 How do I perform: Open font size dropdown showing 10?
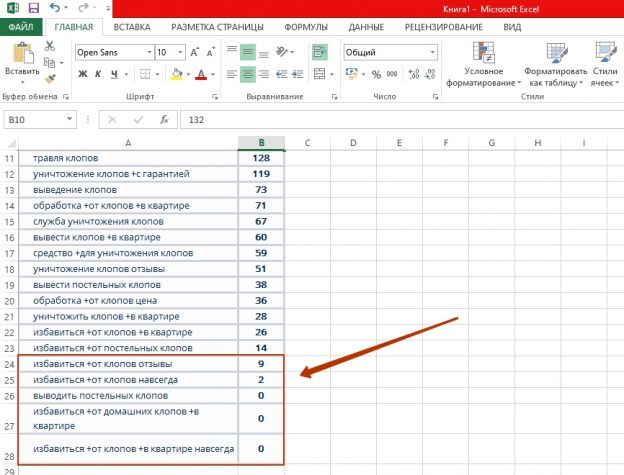[x=180, y=52]
